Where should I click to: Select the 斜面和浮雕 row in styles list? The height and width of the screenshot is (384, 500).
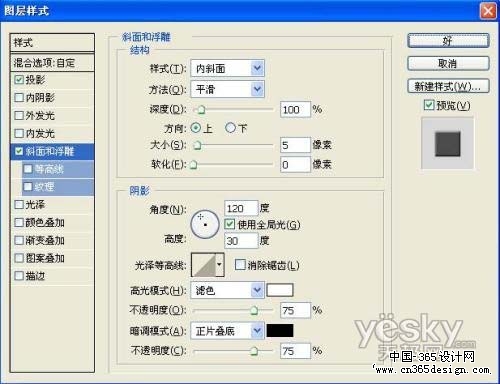click(x=52, y=152)
